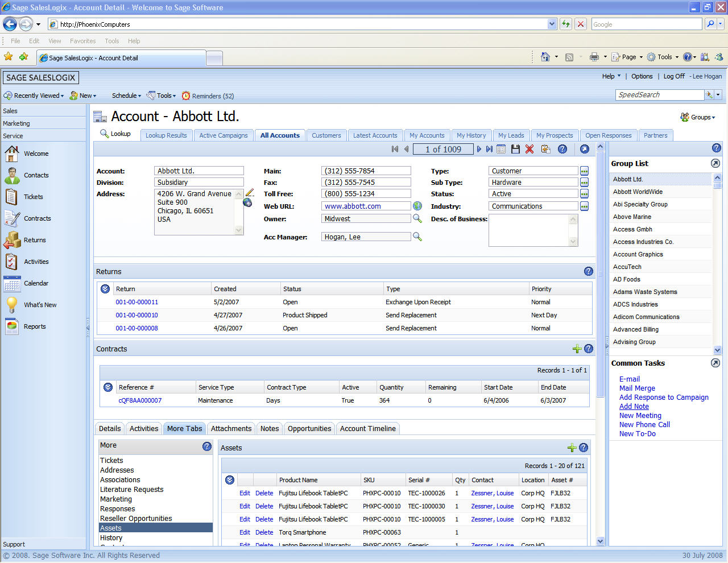Save the account using the disk icon
This screenshot has width=728, height=563.
click(x=515, y=149)
